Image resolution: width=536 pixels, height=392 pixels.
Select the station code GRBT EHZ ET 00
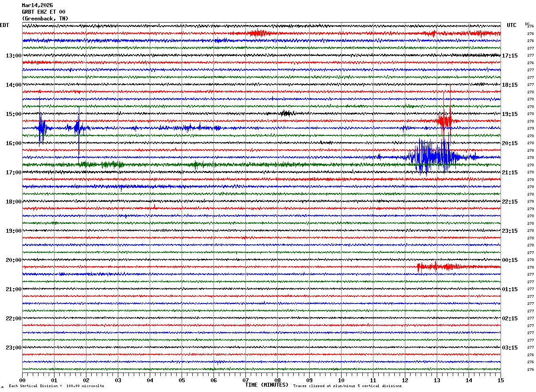click(43, 12)
